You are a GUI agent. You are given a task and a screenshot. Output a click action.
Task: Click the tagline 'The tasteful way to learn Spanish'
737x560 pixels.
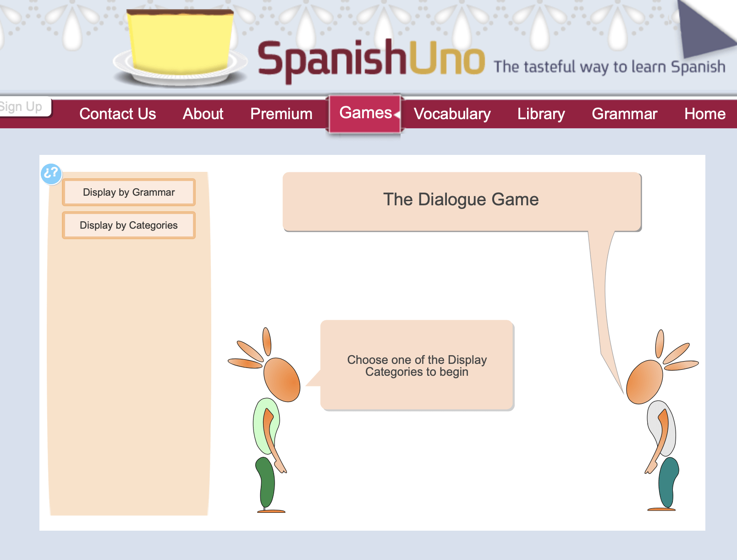coord(610,66)
